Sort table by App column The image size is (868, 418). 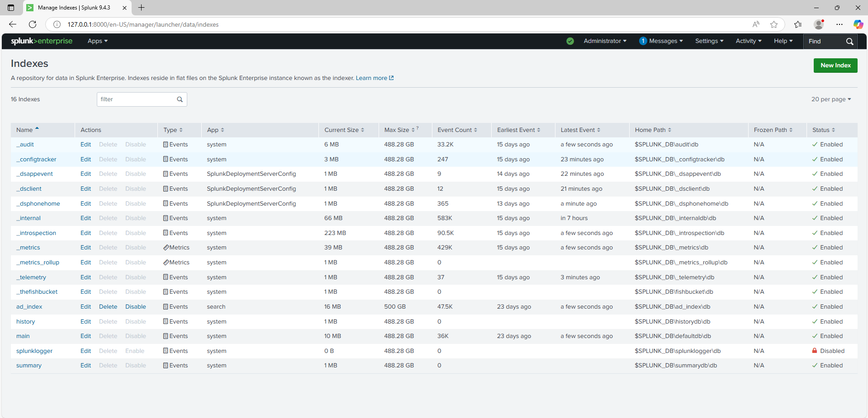pyautogui.click(x=215, y=130)
